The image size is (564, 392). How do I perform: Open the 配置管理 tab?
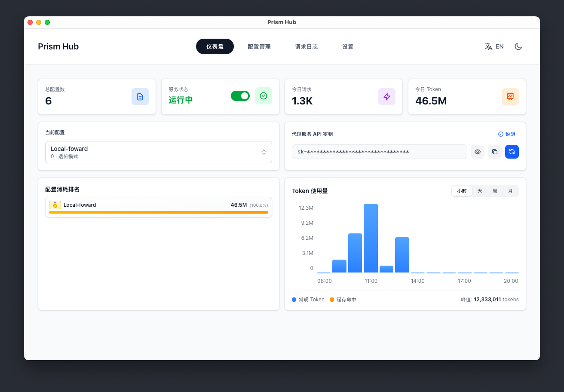coord(259,46)
